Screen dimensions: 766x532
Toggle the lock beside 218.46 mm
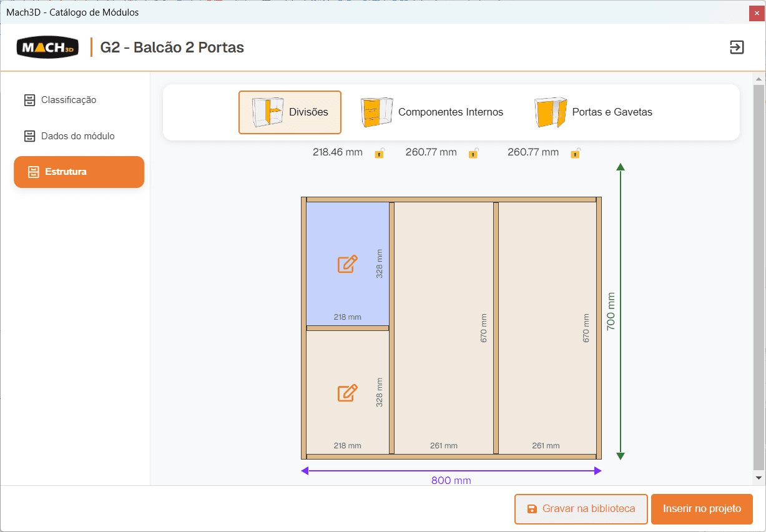click(x=379, y=152)
